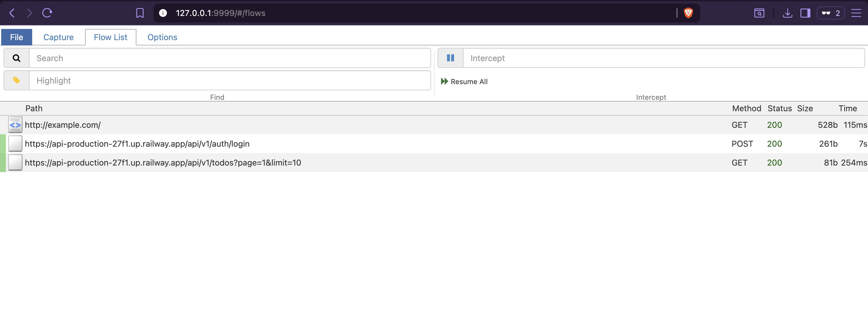Screen dimensions: 868x314
Task: Click the example.com document type icon
Action: [x=15, y=125]
